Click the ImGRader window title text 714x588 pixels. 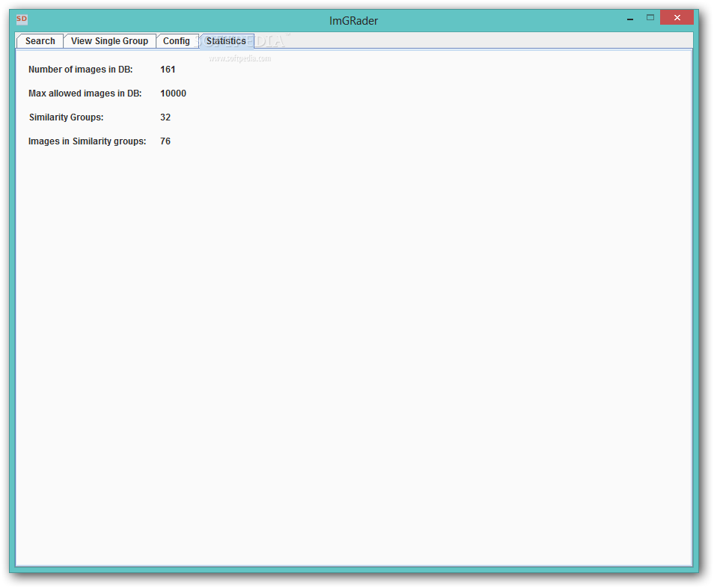(353, 21)
